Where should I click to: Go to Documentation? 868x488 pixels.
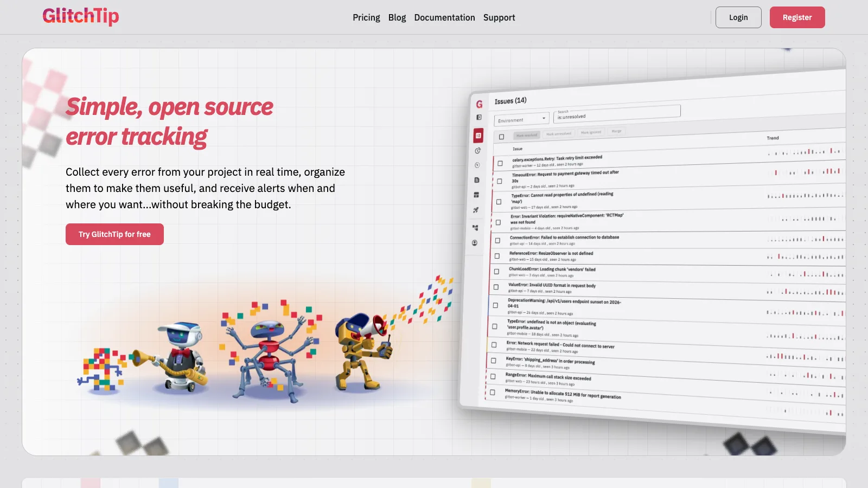444,17
